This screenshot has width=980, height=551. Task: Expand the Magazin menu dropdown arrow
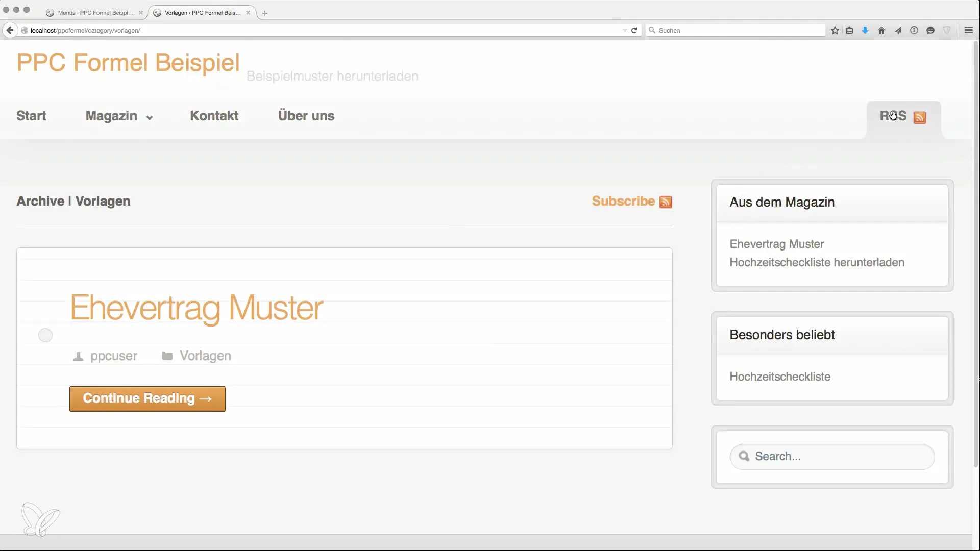150,118
